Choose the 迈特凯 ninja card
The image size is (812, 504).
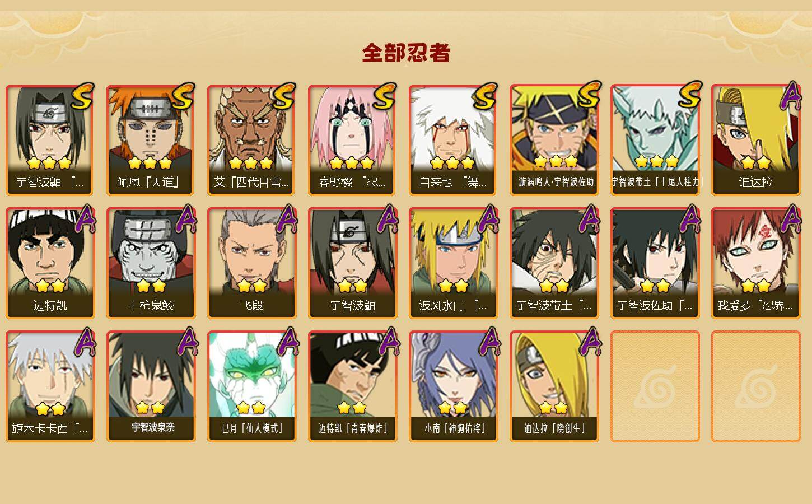pyautogui.click(x=50, y=263)
